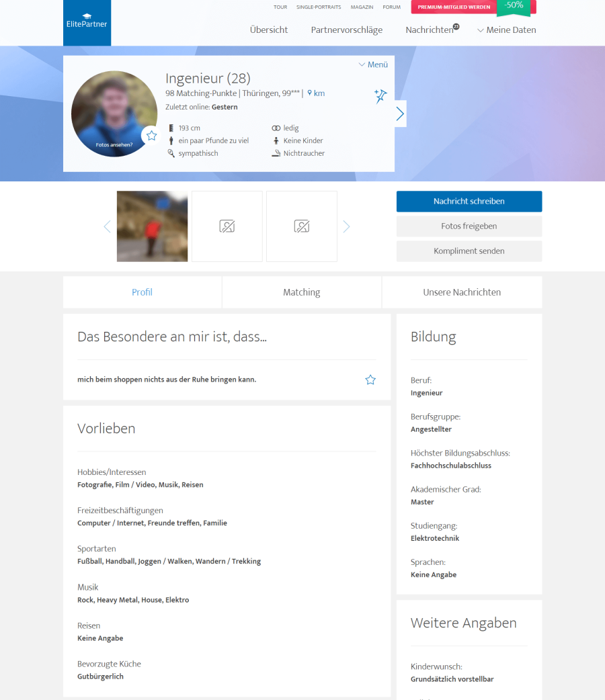Click the 'Fachhochschulabschluss' value
The image size is (605, 700).
(451, 466)
